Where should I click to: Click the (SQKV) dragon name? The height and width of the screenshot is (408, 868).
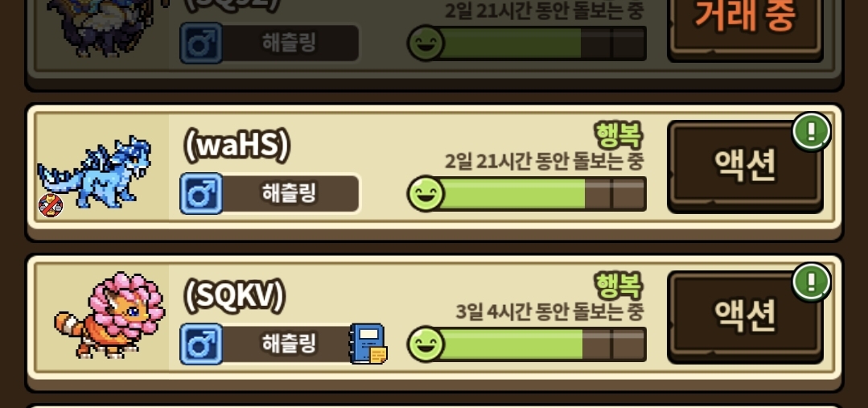click(x=234, y=297)
